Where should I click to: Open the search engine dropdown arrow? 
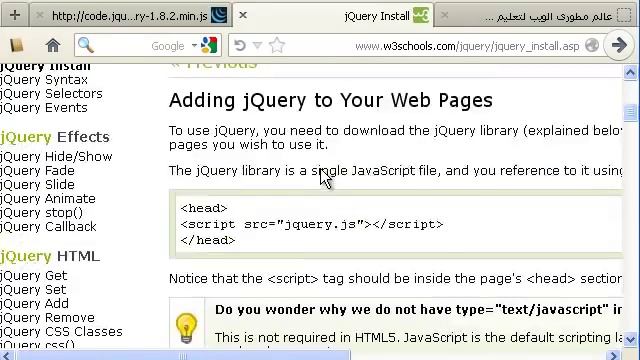point(194,45)
